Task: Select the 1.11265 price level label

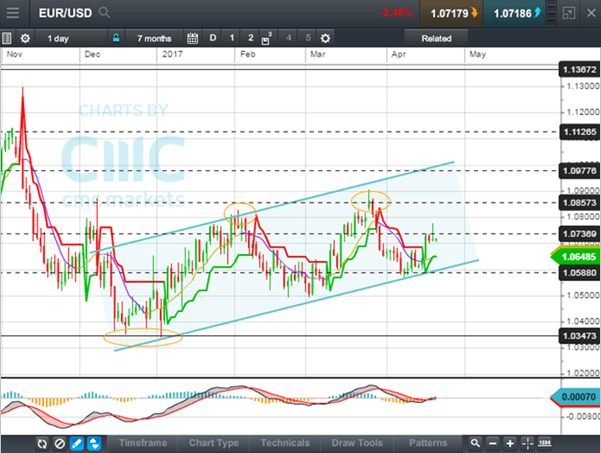Action: point(580,132)
